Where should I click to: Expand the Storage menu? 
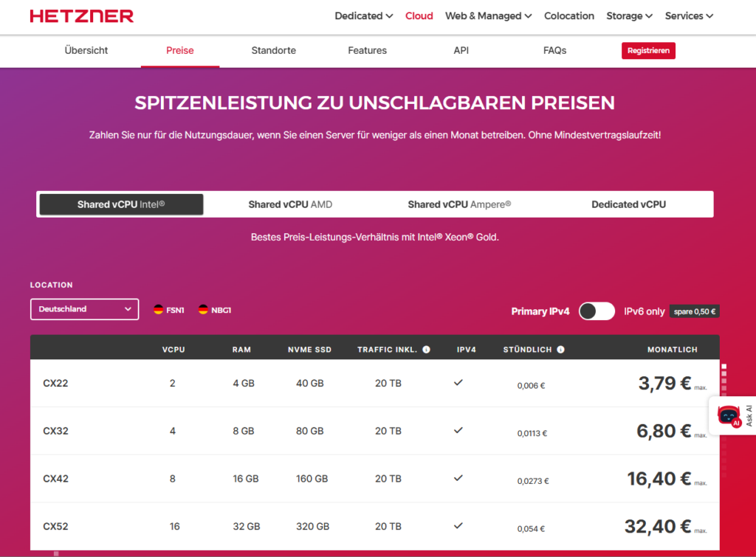click(629, 16)
